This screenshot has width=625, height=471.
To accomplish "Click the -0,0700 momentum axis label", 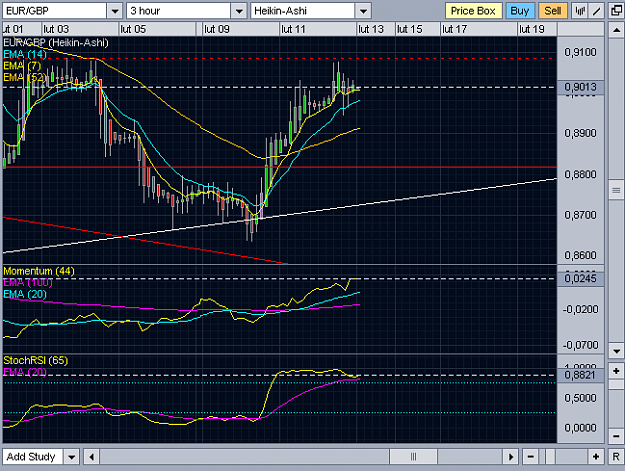I will tap(580, 345).
